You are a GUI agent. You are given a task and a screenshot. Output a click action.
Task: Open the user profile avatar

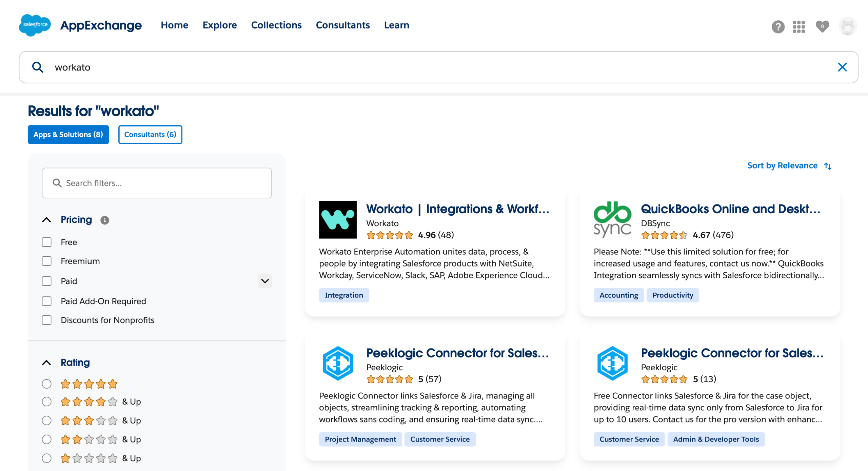[x=847, y=26]
